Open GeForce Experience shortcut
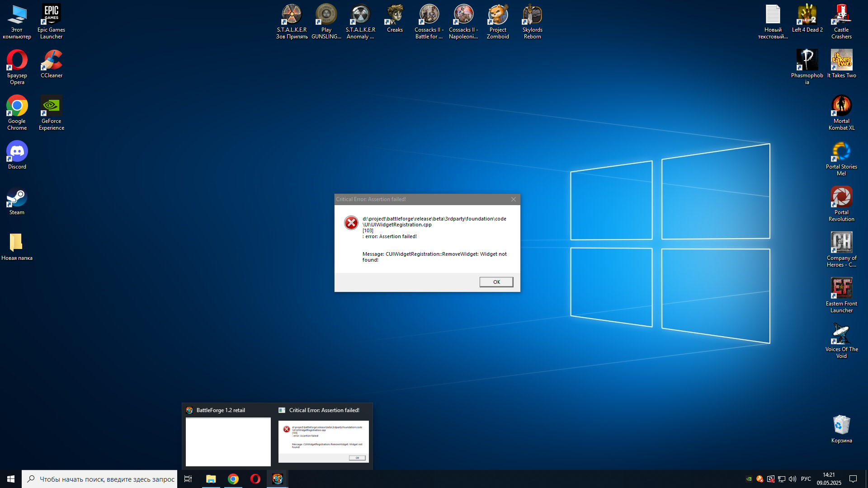Viewport: 868px width, 488px height. (x=51, y=113)
